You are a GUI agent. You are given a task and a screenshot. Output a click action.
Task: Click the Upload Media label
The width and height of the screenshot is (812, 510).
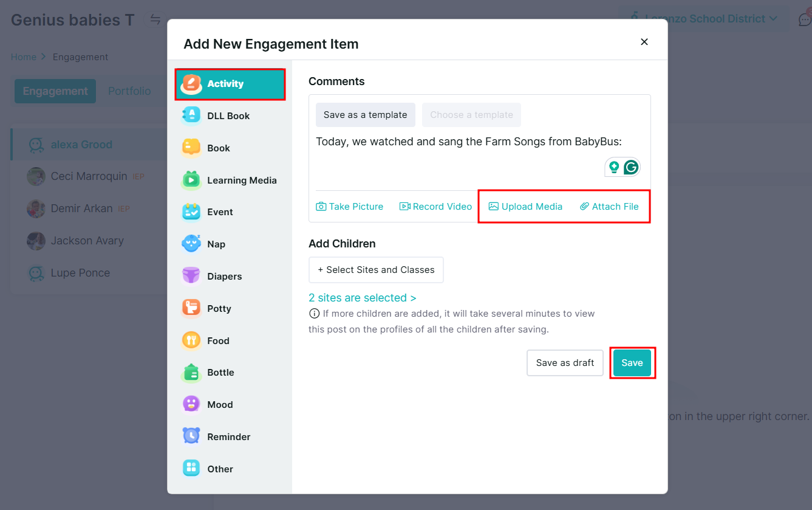(532, 207)
